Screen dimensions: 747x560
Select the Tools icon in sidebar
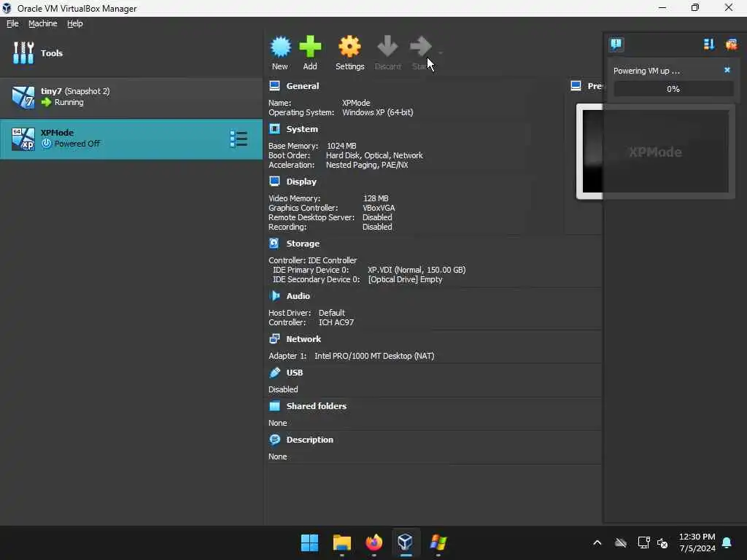pyautogui.click(x=23, y=52)
